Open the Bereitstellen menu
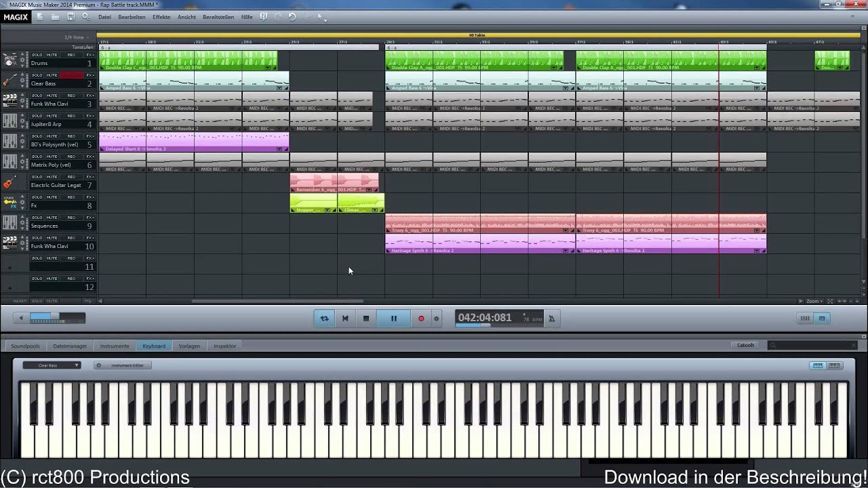This screenshot has height=488, width=868. tap(218, 17)
